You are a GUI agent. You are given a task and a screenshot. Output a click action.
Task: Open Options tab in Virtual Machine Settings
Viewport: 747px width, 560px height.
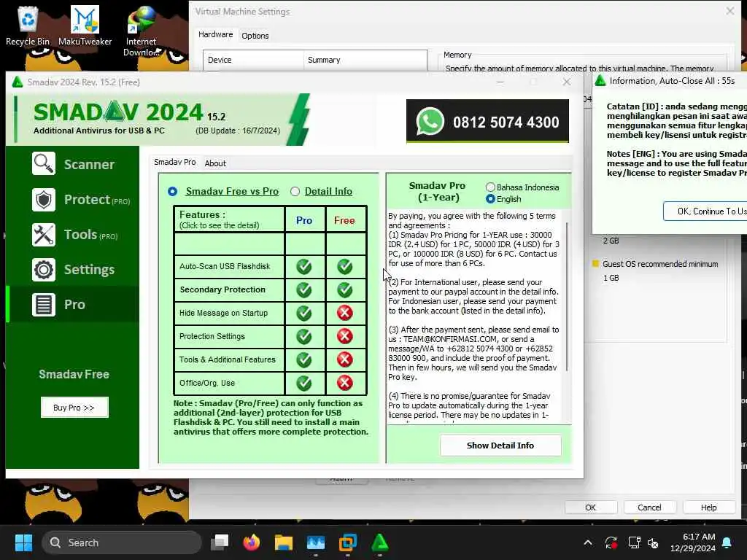point(255,36)
